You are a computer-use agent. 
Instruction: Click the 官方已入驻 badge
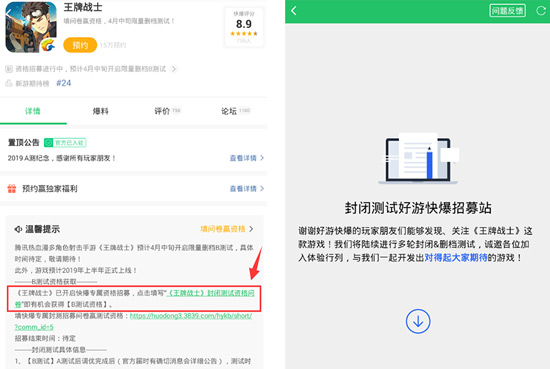pyautogui.click(x=65, y=143)
